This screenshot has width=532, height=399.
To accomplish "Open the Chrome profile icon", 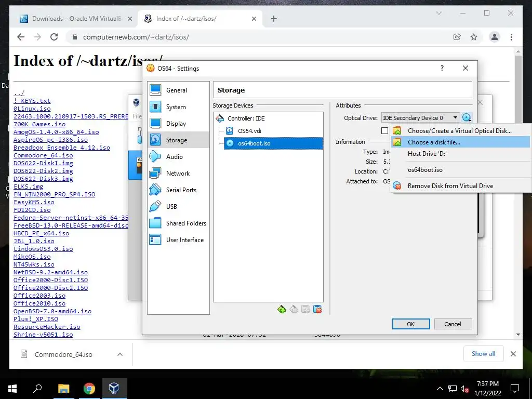I will point(495,37).
